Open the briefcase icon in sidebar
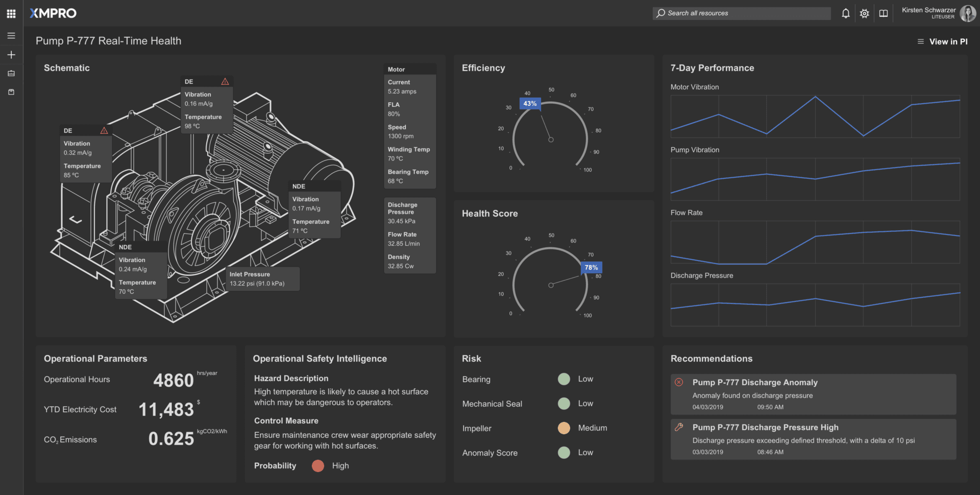Viewport: 980px width, 495px height. (x=11, y=74)
